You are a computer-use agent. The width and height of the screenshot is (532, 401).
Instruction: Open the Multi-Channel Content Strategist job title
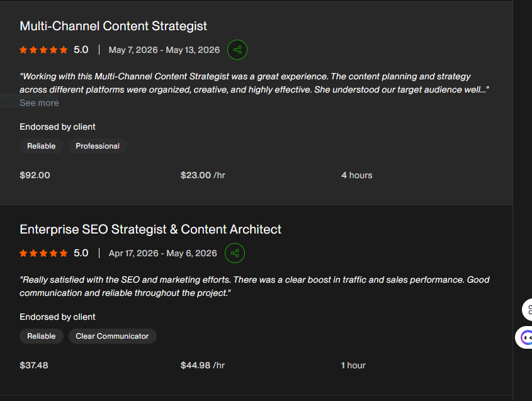pos(113,26)
